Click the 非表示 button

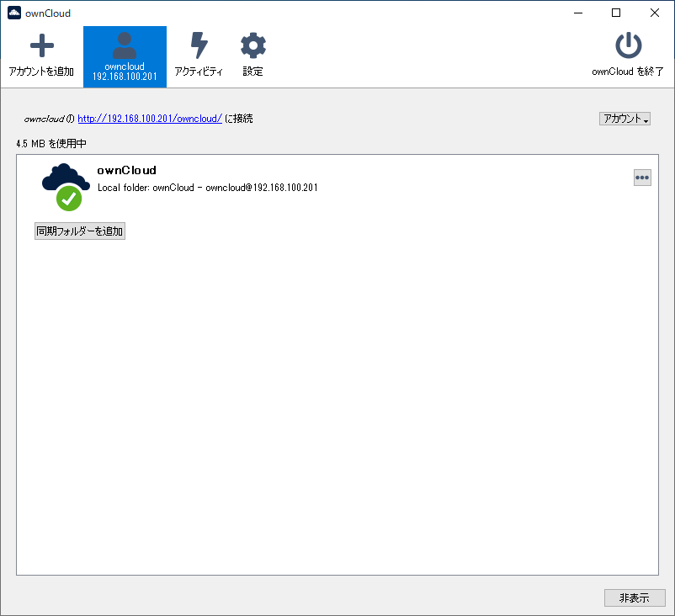pos(635,597)
